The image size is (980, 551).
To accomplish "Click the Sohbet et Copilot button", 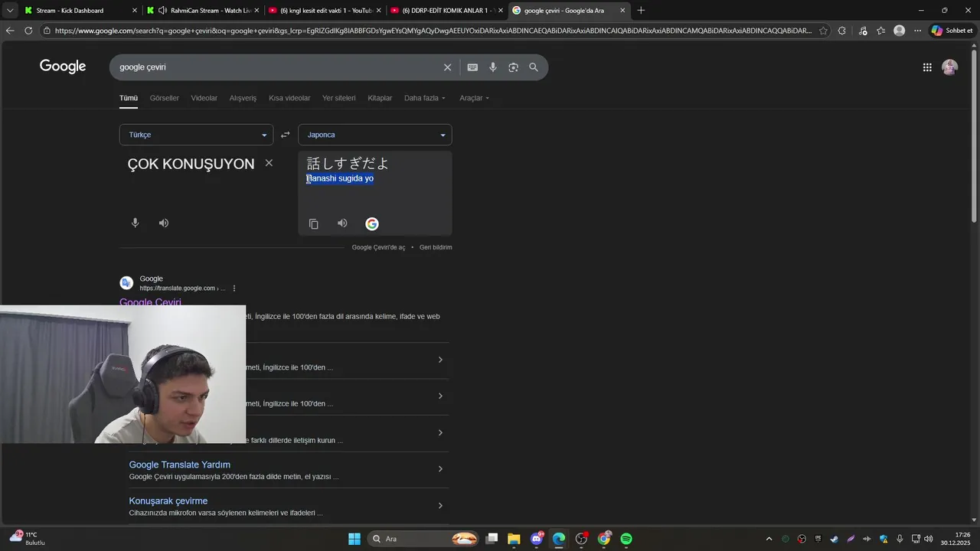I will point(952,31).
